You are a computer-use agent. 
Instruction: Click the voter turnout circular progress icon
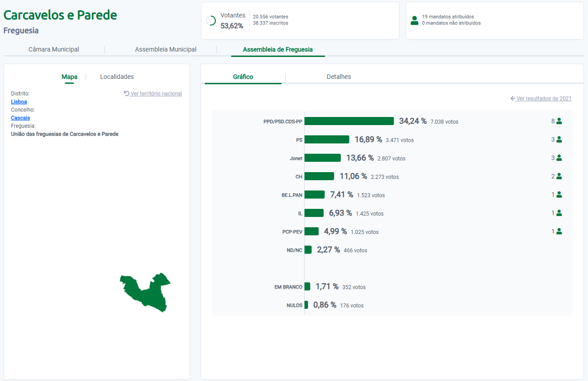click(x=211, y=21)
